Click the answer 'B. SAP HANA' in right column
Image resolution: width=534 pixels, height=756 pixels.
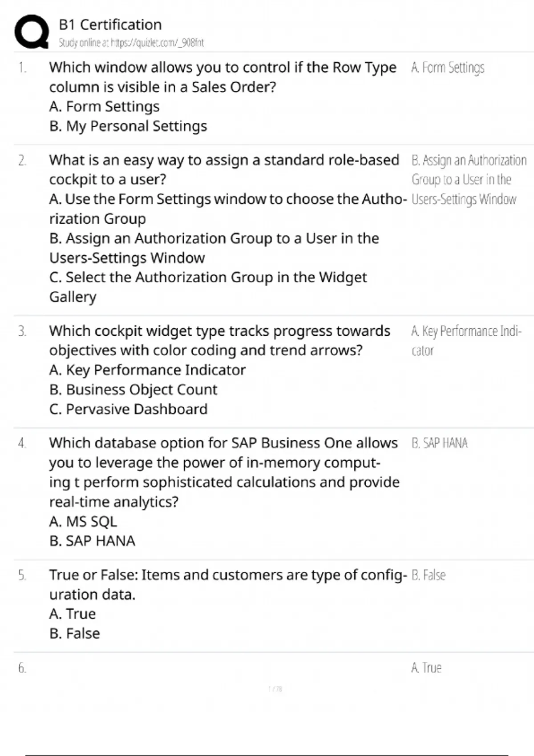click(x=440, y=443)
